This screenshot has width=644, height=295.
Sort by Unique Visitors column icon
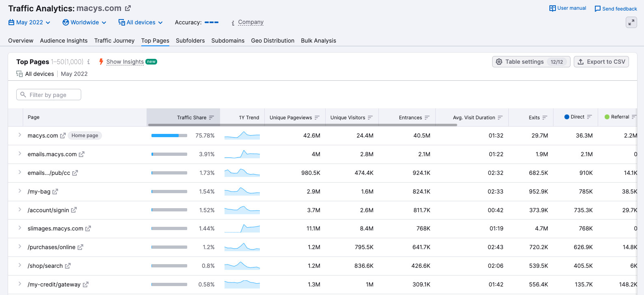(x=370, y=118)
